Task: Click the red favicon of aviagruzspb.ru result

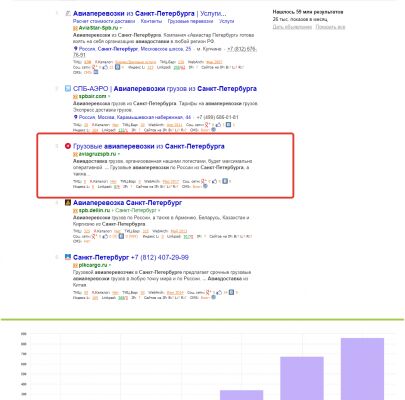Action: [x=68, y=146]
